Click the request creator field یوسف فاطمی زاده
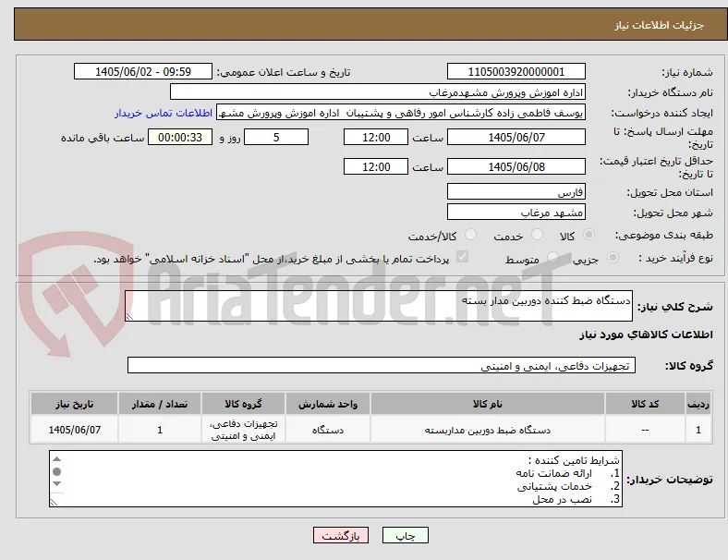The image size is (728, 560). click(x=401, y=113)
